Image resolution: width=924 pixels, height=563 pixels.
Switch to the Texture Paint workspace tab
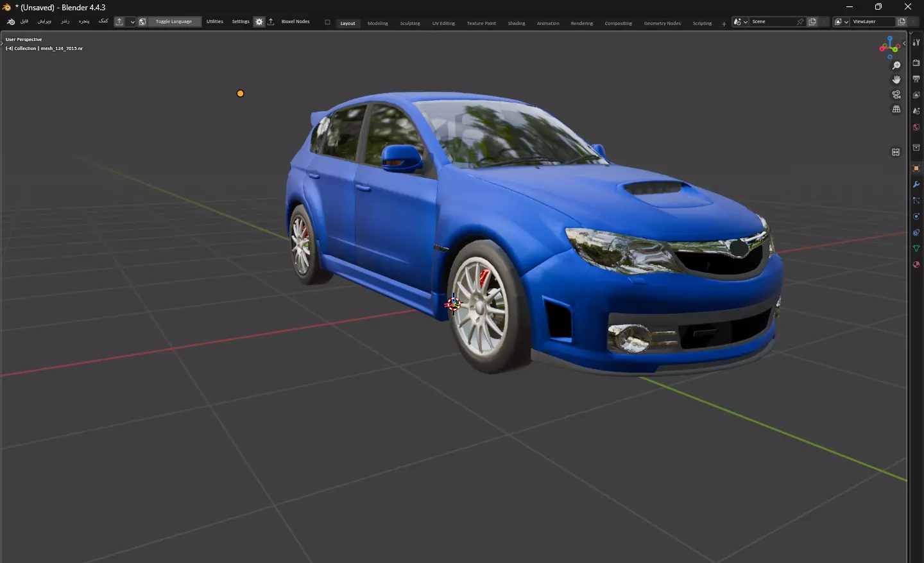point(481,23)
